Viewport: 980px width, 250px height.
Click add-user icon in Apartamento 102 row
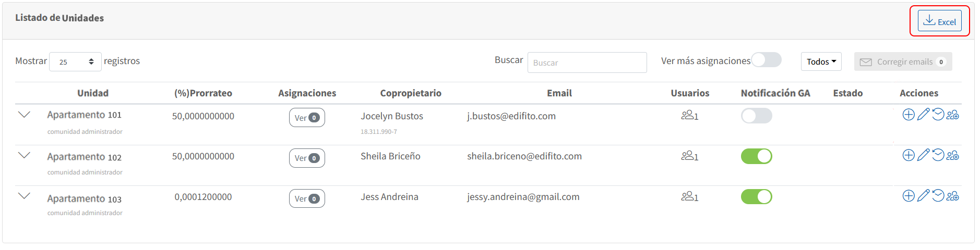[953, 155]
